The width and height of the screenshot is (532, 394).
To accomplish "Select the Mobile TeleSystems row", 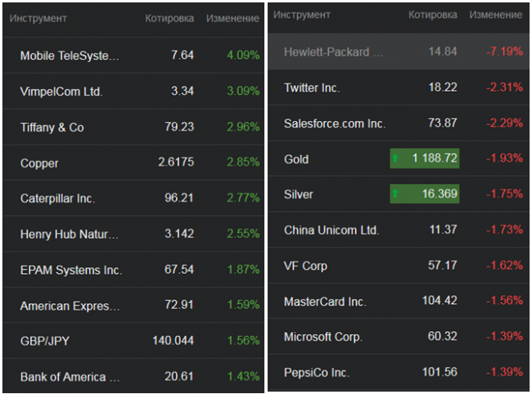I will coord(70,56).
